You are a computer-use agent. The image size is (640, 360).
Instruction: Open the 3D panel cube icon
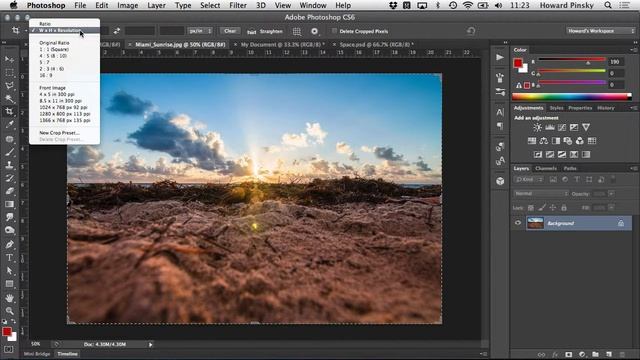pos(500,181)
